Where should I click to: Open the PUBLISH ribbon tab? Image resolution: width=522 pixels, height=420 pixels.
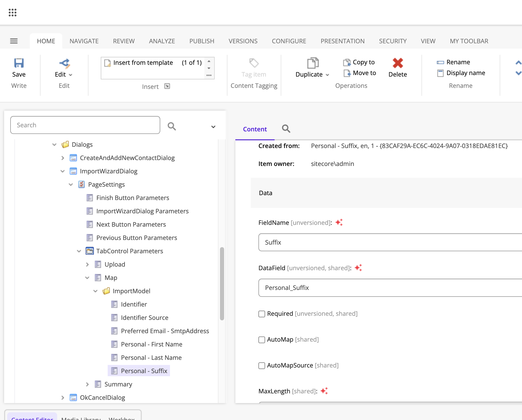[x=202, y=41]
